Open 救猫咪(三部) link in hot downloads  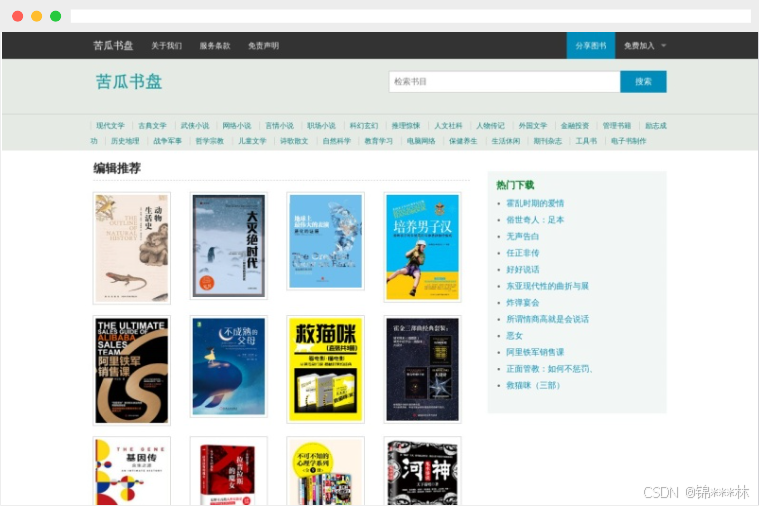pyautogui.click(x=533, y=385)
